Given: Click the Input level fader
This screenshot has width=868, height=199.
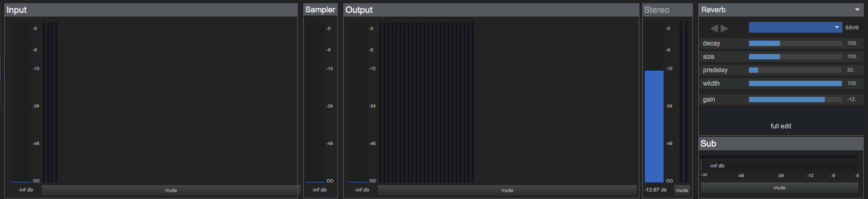Looking at the screenshot, I should [x=21, y=102].
